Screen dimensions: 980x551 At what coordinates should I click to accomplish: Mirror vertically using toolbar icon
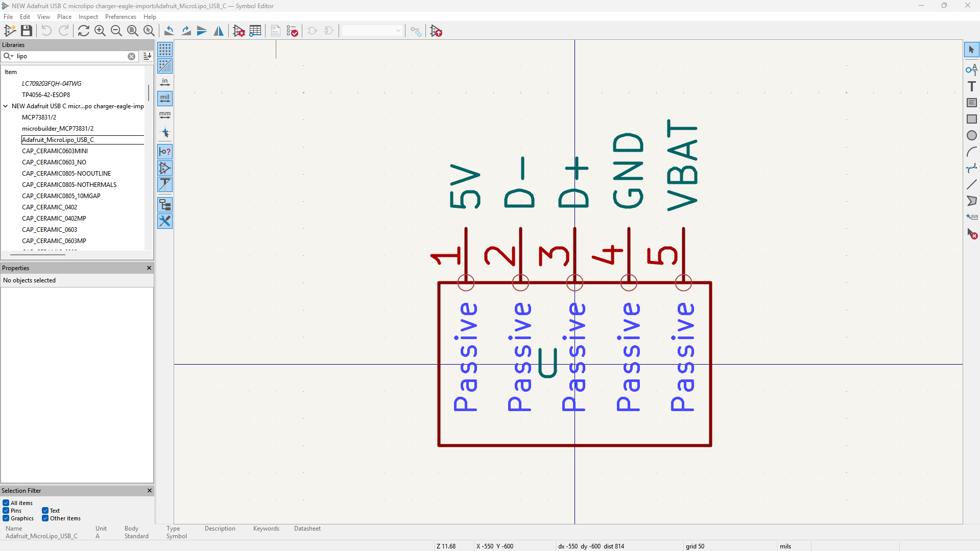click(x=202, y=31)
